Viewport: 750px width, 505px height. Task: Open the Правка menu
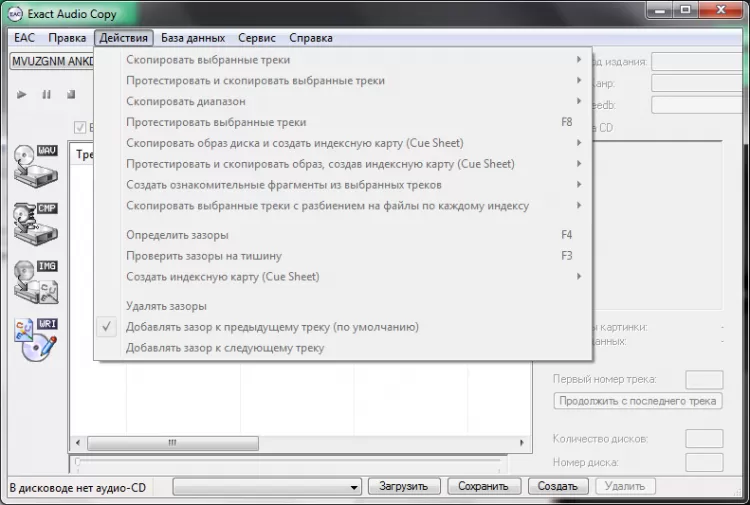click(x=67, y=38)
